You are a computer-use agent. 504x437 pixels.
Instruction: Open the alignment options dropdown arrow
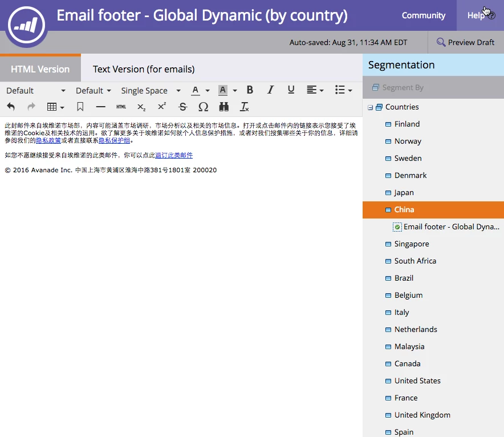322,91
